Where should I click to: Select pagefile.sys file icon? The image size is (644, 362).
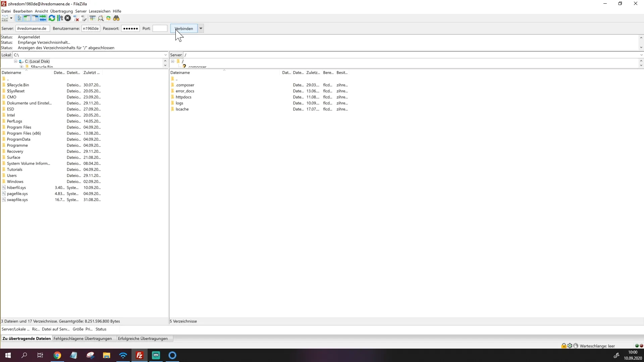click(x=4, y=194)
